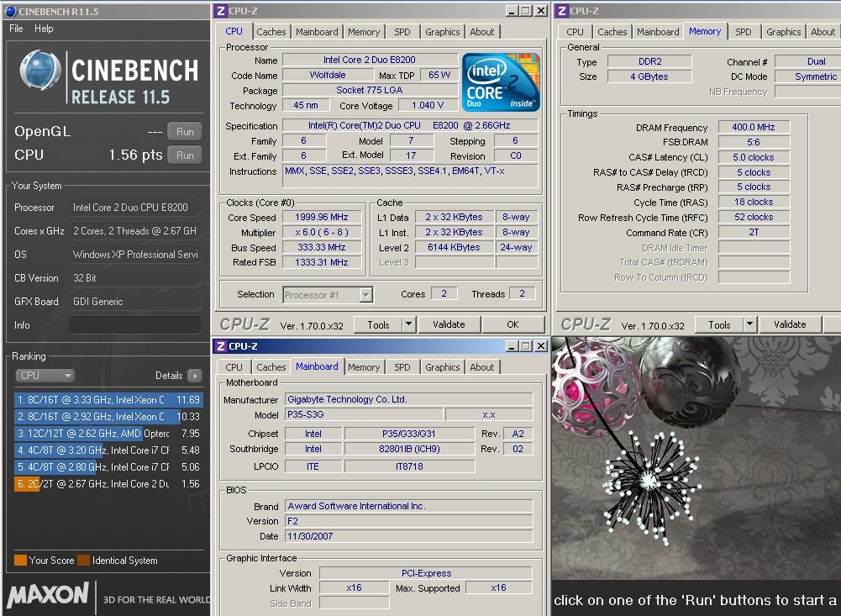Click the Identical System legend swatch
Screen dimensions: 841x616
[x=84, y=561]
